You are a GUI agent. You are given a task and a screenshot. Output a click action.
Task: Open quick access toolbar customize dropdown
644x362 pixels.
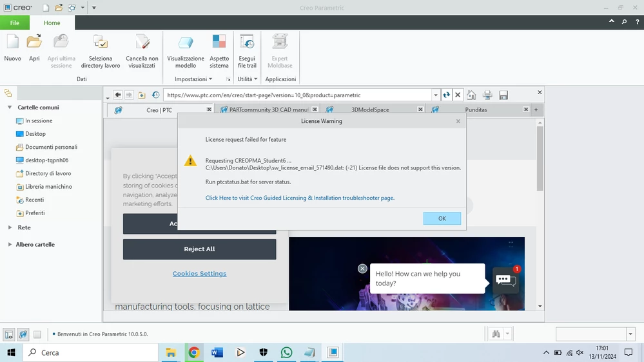point(93,7)
